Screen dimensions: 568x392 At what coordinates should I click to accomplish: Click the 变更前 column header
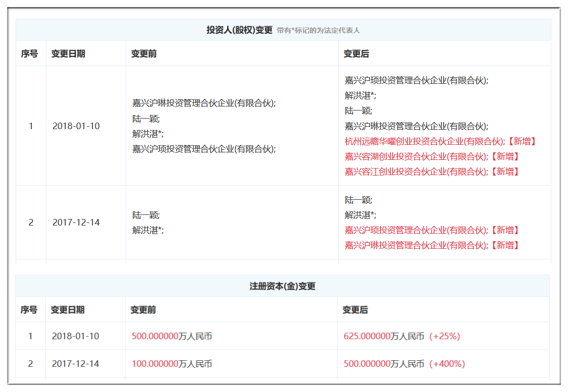tap(139, 53)
